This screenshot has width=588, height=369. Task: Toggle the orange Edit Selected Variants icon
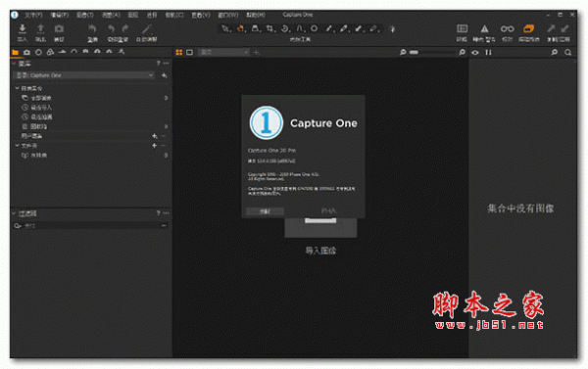coord(529,28)
